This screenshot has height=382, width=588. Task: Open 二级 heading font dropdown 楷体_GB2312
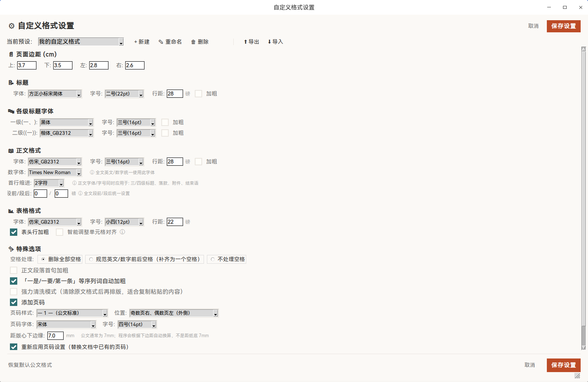click(x=67, y=133)
